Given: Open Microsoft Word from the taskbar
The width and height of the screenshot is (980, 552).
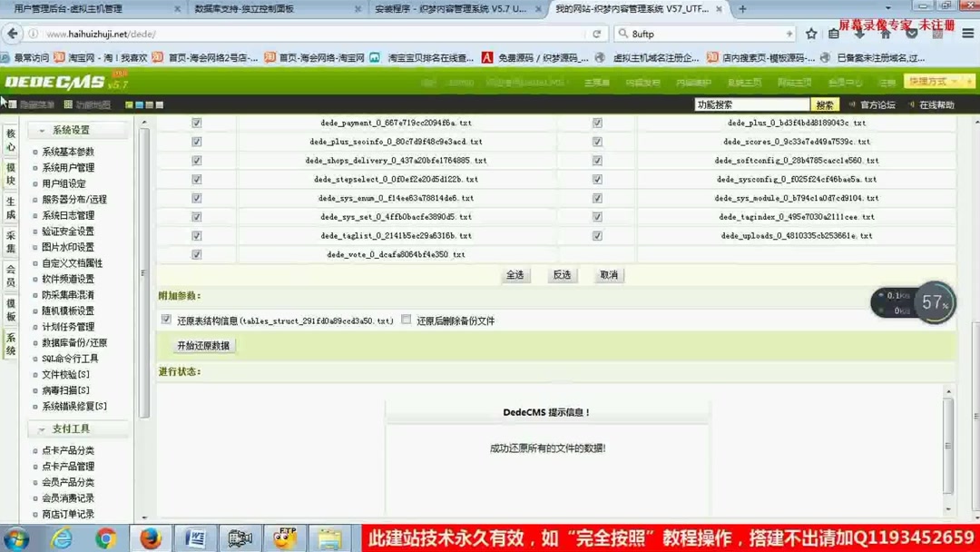Looking at the screenshot, I should coord(195,537).
